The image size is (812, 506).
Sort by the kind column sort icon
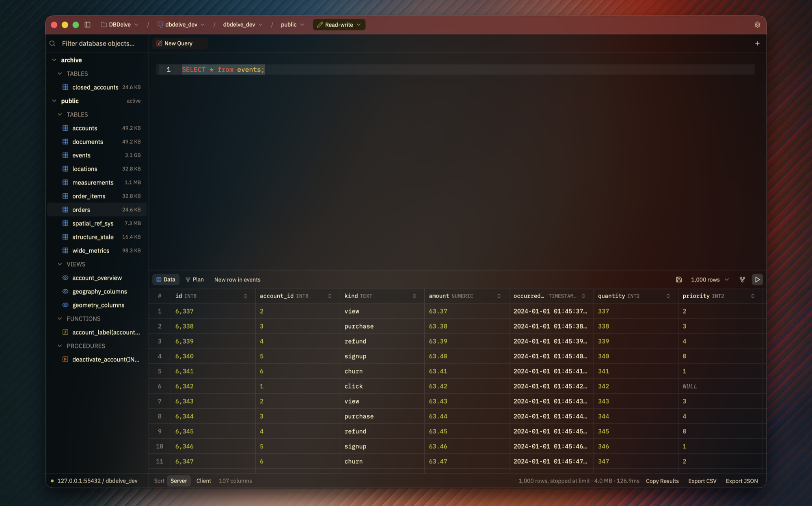click(414, 296)
